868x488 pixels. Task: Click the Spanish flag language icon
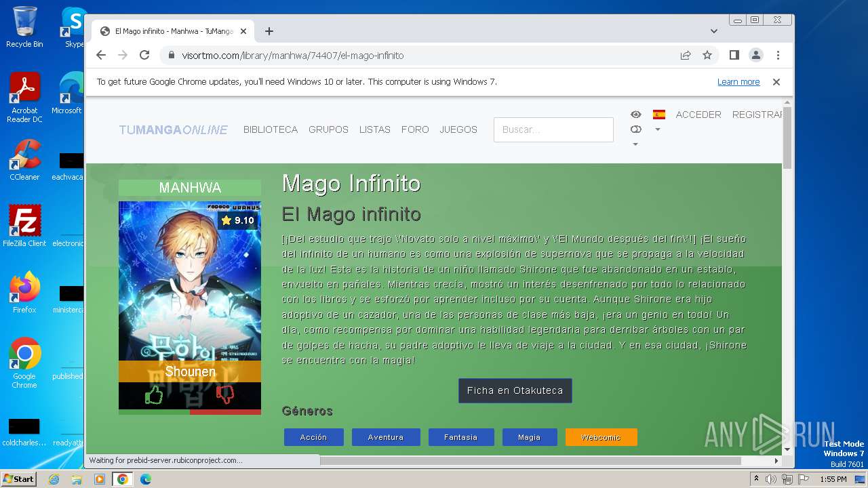(658, 115)
